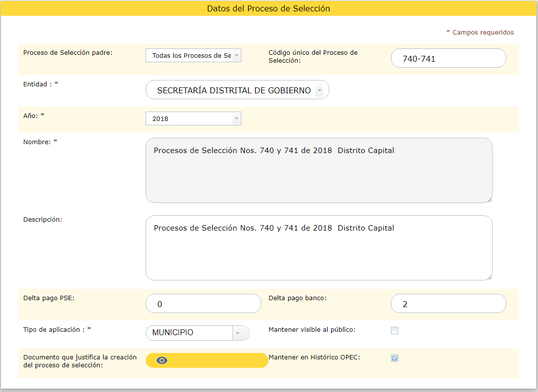Grab the Nombre textarea resize handle
Screen dimensions: 538x392
click(x=489, y=199)
